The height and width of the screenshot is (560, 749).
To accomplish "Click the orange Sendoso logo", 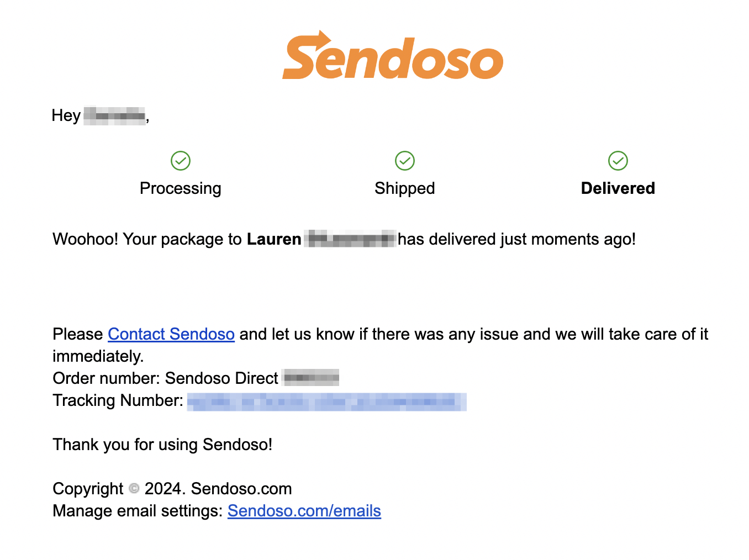I will tap(393, 55).
